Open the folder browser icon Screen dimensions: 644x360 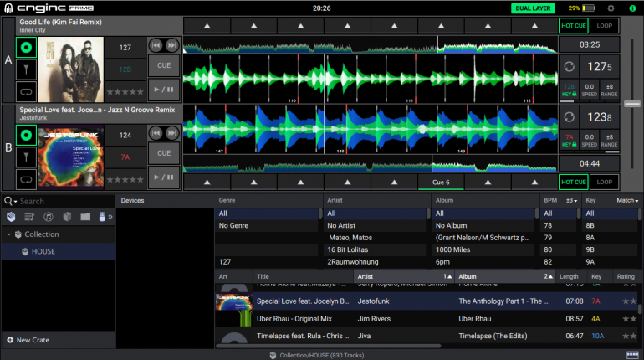coord(85,217)
